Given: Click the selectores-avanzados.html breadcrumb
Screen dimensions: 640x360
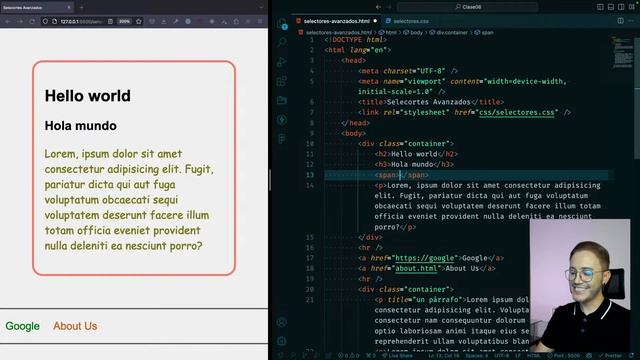Looking at the screenshot, I should click(335, 32).
